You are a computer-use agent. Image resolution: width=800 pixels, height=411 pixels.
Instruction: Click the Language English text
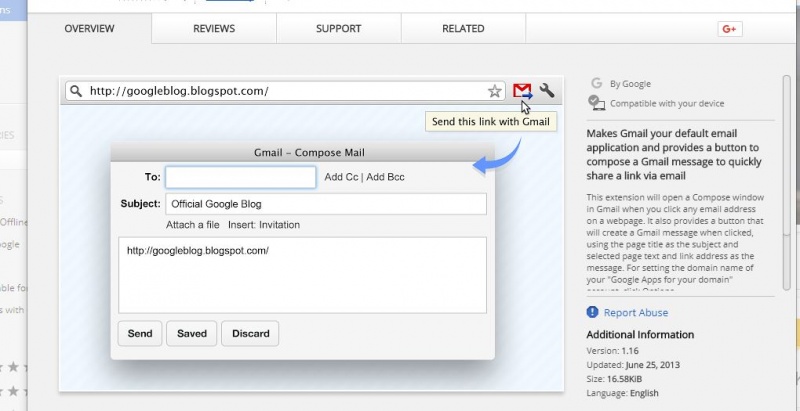(x=622, y=393)
